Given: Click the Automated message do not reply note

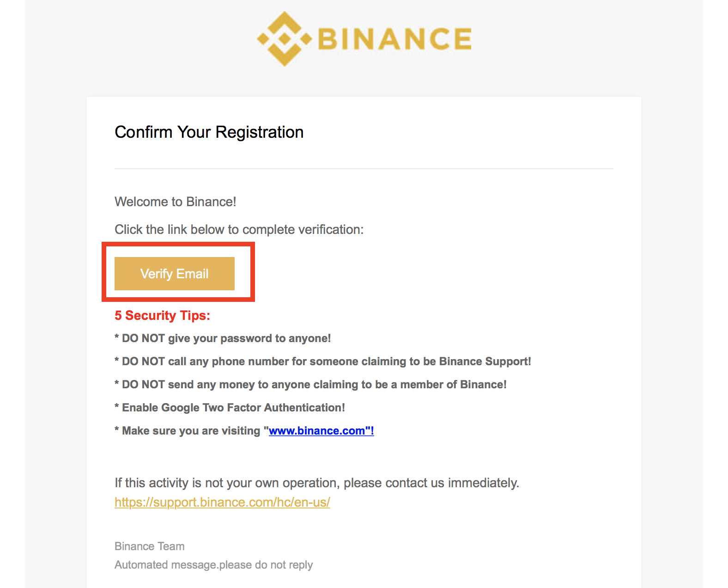Looking at the screenshot, I should (214, 565).
